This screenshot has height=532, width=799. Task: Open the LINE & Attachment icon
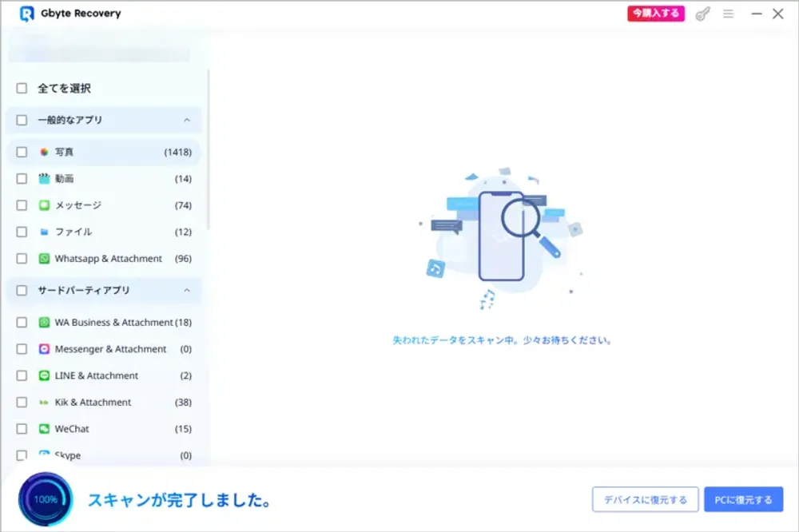[x=42, y=375]
